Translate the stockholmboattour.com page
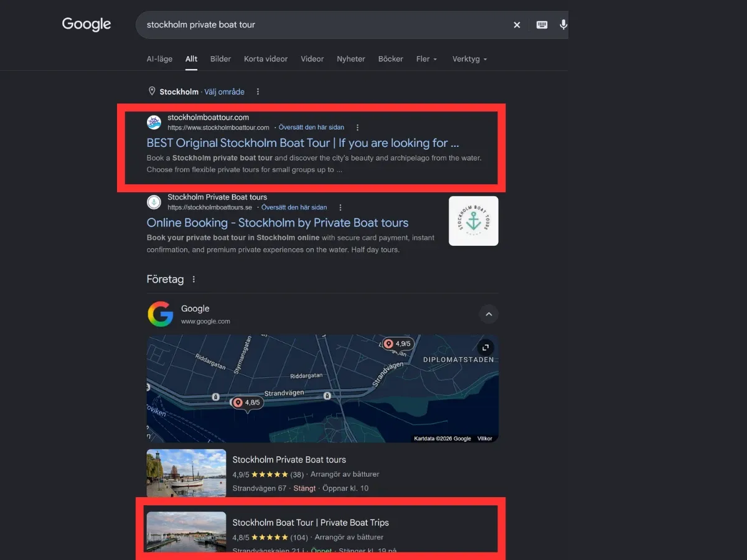The height and width of the screenshot is (560, 747). click(311, 128)
